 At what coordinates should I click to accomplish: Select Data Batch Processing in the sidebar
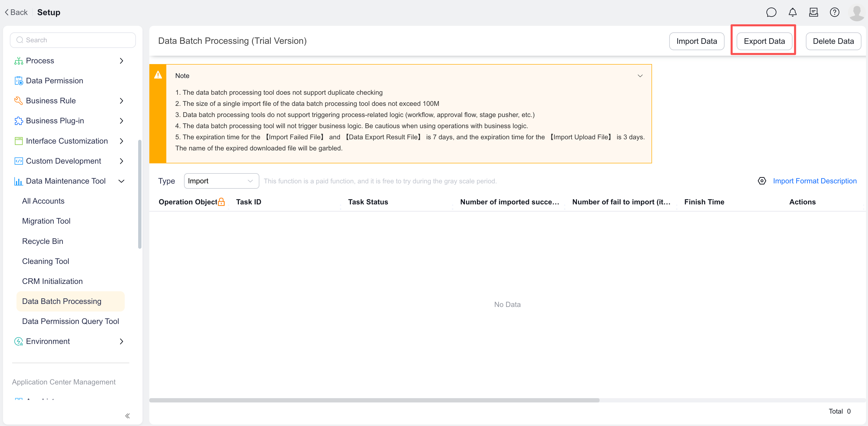tap(70, 301)
